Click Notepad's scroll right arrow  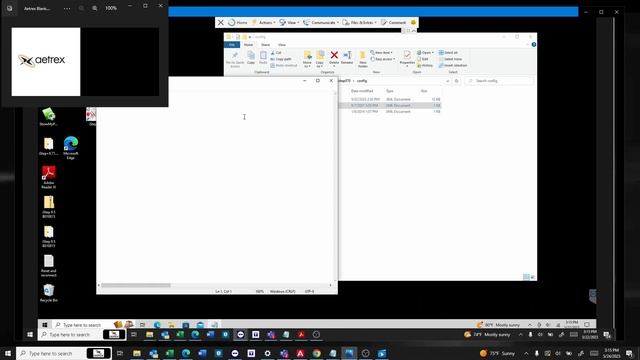point(330,285)
